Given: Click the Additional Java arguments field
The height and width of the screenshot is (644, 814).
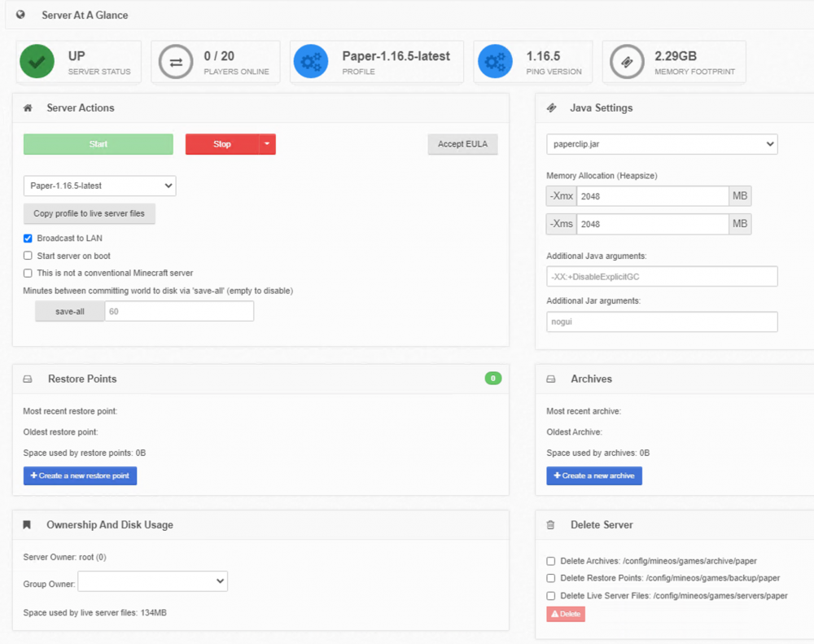Looking at the screenshot, I should click(x=662, y=276).
